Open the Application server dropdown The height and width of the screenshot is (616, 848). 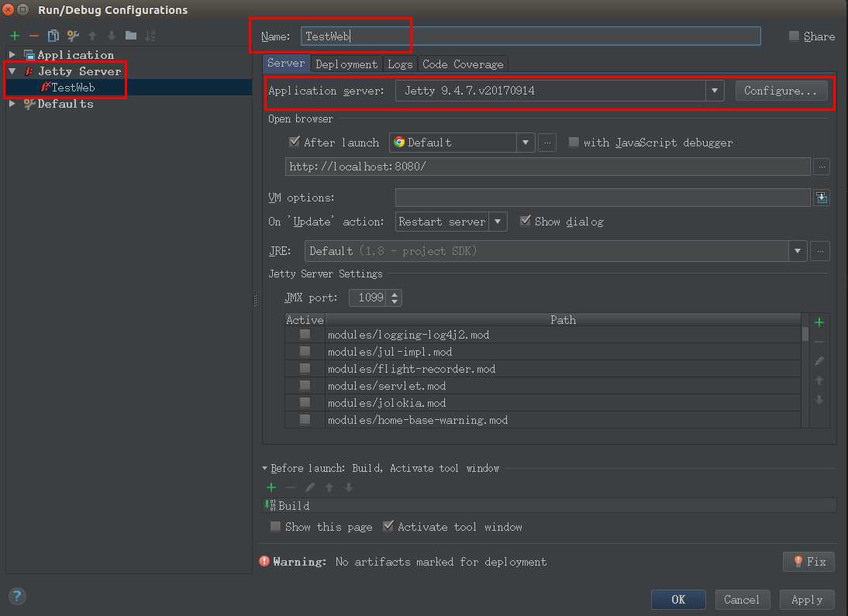click(715, 91)
